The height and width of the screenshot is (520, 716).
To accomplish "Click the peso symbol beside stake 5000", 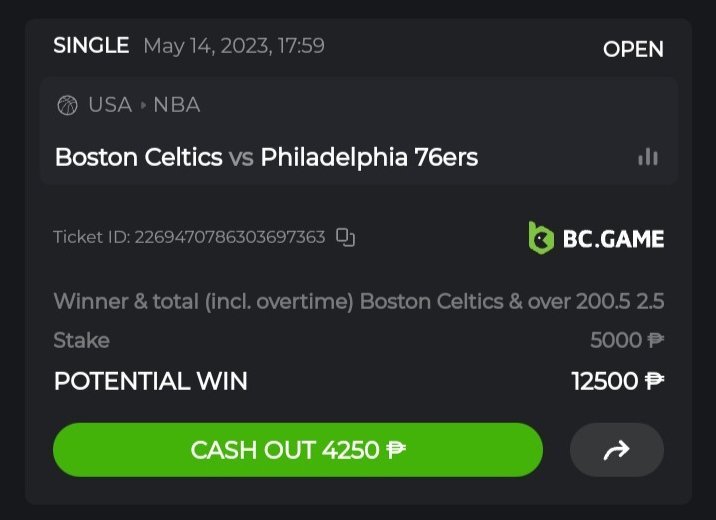I will pyautogui.click(x=655, y=340).
